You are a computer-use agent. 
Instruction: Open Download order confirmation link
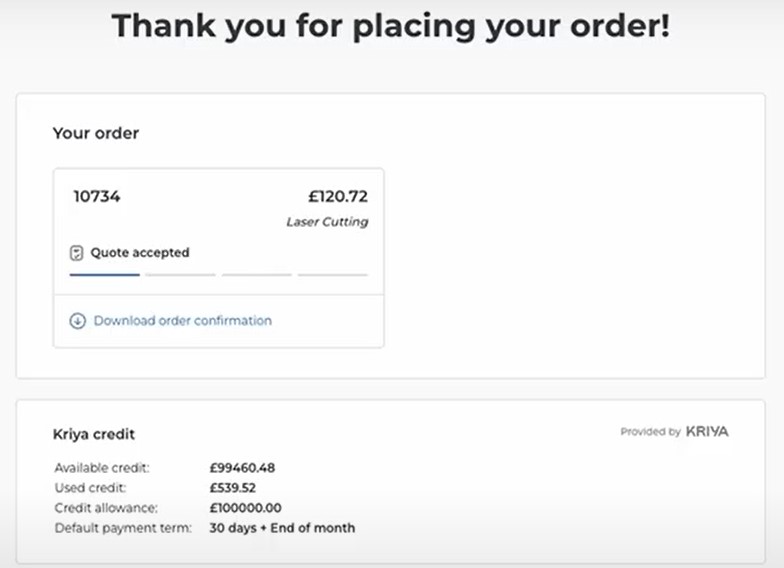click(182, 320)
